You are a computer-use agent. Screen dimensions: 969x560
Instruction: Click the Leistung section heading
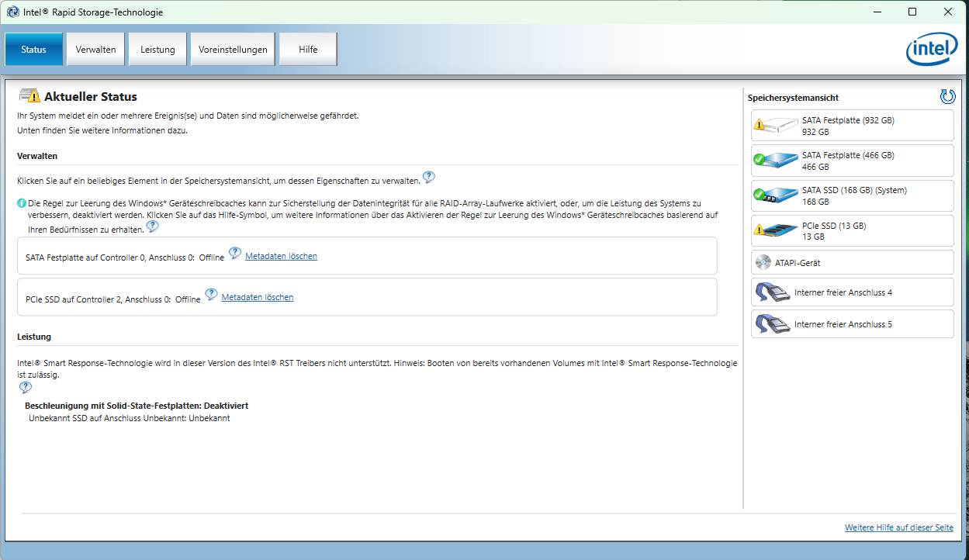[x=34, y=337]
